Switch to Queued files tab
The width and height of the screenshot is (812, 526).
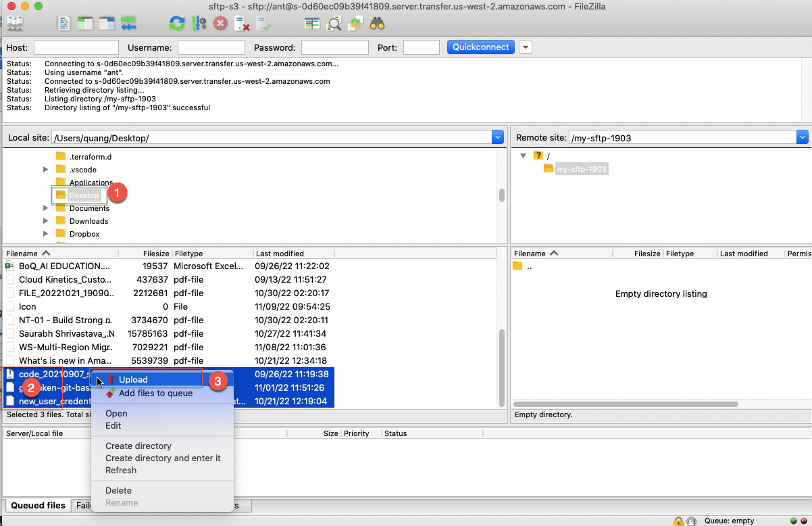(38, 505)
